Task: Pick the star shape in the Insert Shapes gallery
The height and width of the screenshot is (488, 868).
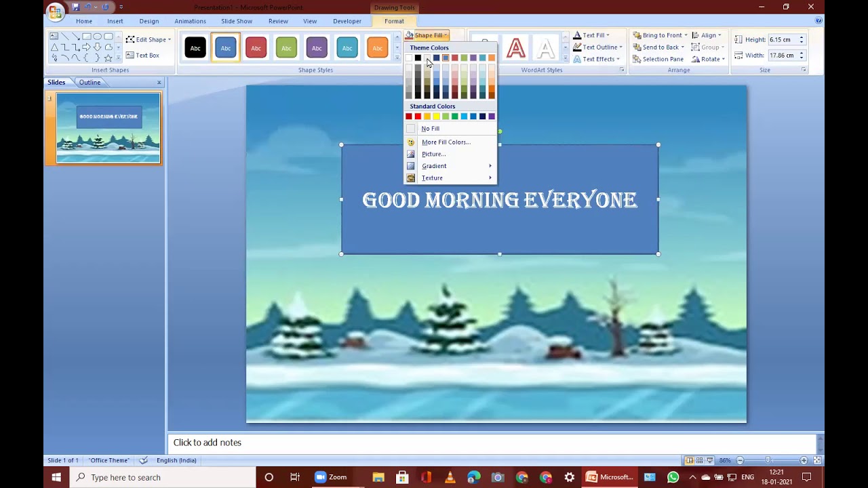Action: 108,58
